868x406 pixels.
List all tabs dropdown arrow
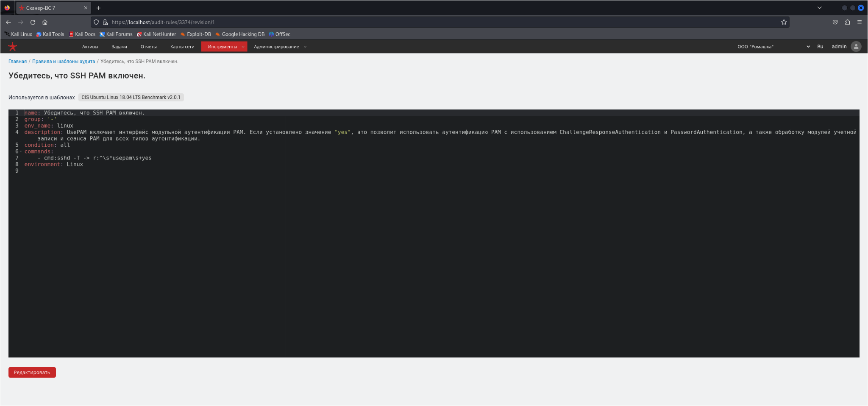(819, 8)
